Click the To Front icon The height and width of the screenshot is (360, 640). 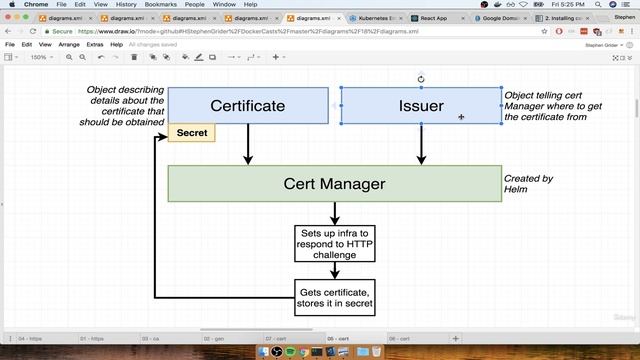click(153, 57)
